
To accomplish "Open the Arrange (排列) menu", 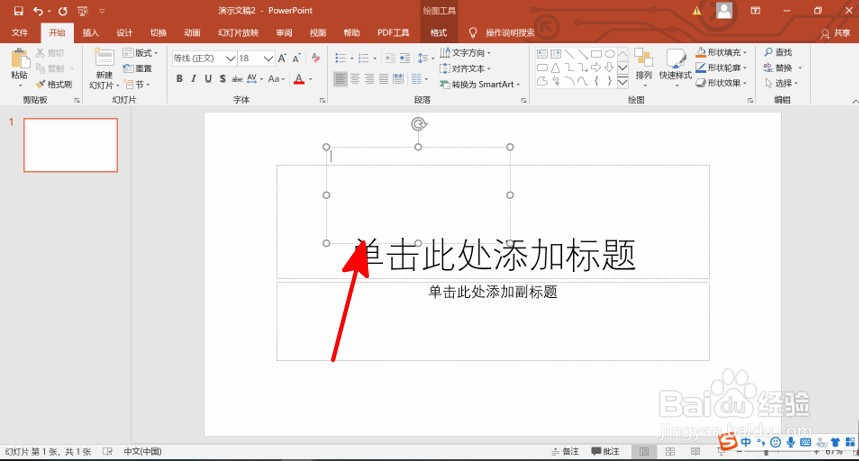I will click(644, 67).
